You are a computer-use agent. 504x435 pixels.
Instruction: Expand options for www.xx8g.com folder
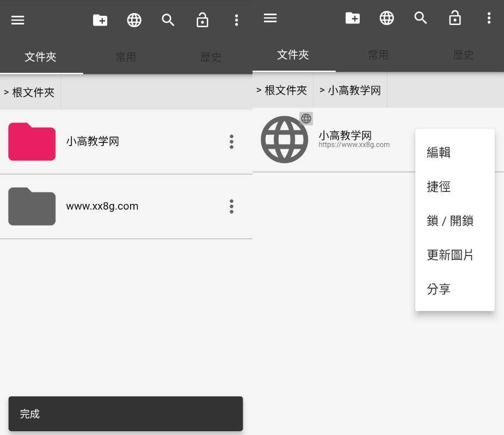(x=231, y=207)
